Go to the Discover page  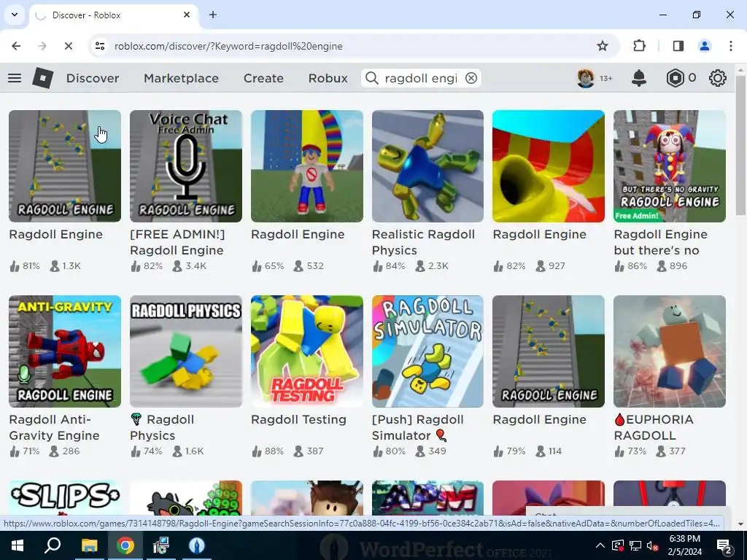(93, 78)
